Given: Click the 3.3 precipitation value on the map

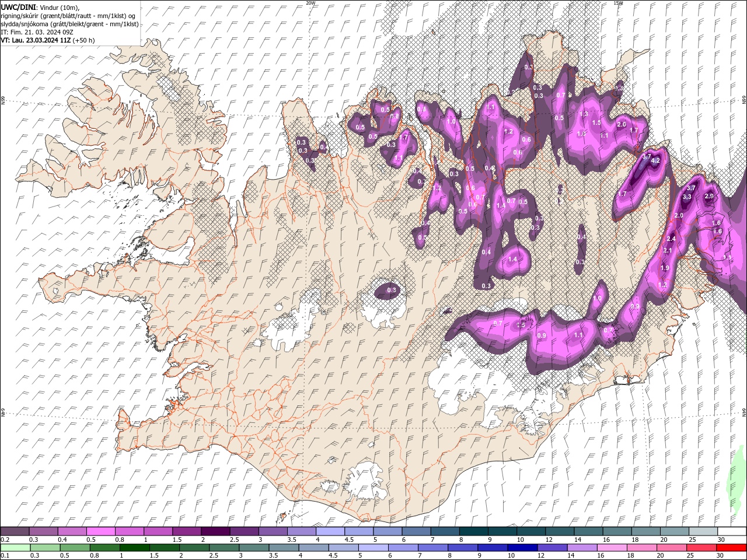Looking at the screenshot, I should [687, 197].
